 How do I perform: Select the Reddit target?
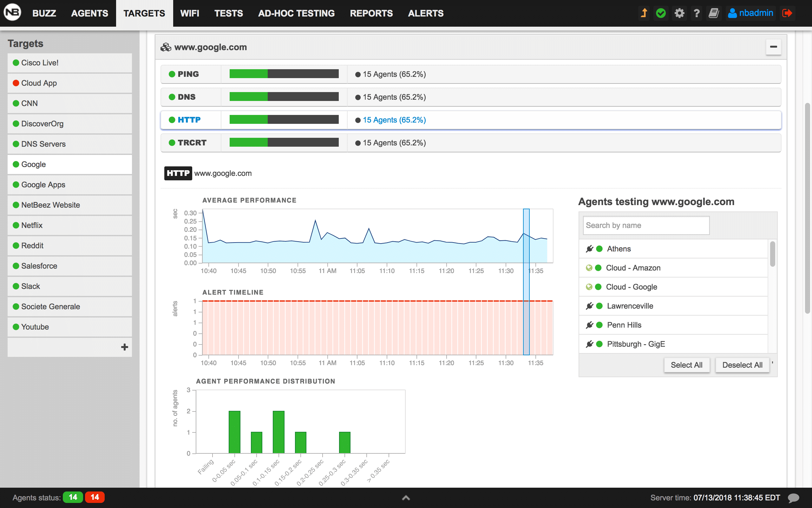pyautogui.click(x=70, y=246)
